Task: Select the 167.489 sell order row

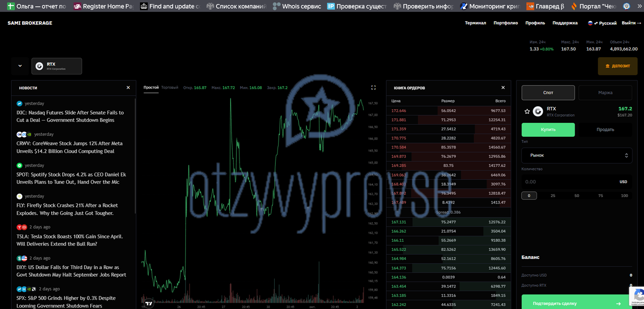Action: click(x=448, y=202)
